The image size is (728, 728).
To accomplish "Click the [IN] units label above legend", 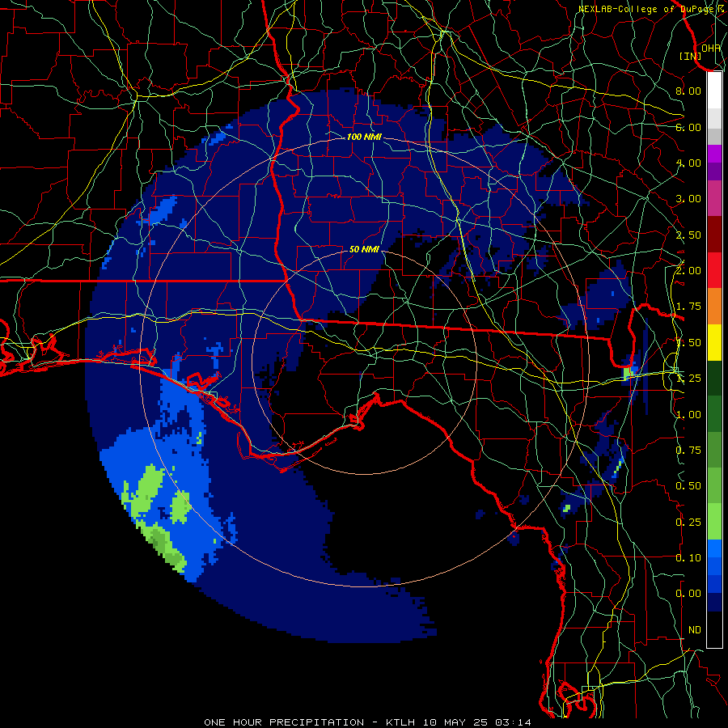I will [x=690, y=56].
